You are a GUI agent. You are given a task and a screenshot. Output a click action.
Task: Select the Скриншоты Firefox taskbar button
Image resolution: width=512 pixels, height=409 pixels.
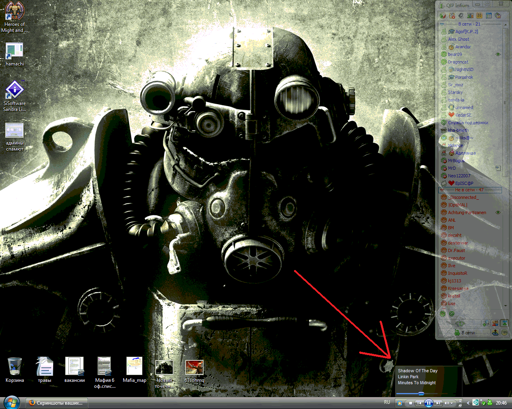point(57,403)
